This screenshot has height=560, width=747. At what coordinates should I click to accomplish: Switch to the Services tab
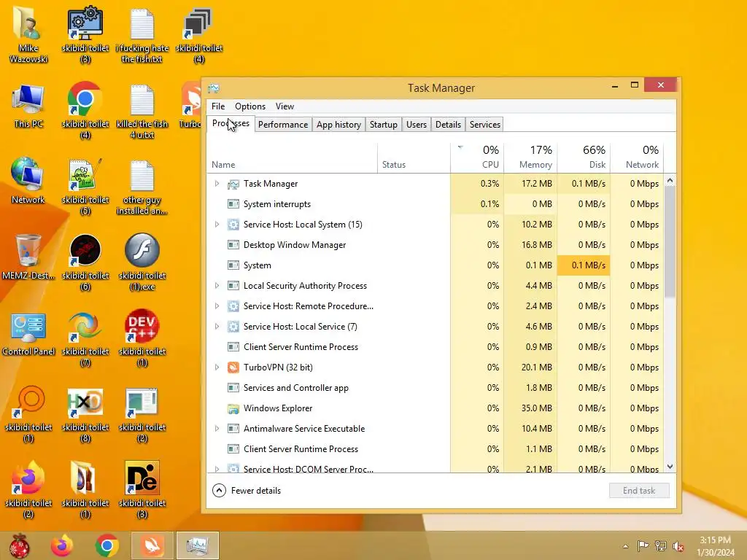tap(485, 124)
